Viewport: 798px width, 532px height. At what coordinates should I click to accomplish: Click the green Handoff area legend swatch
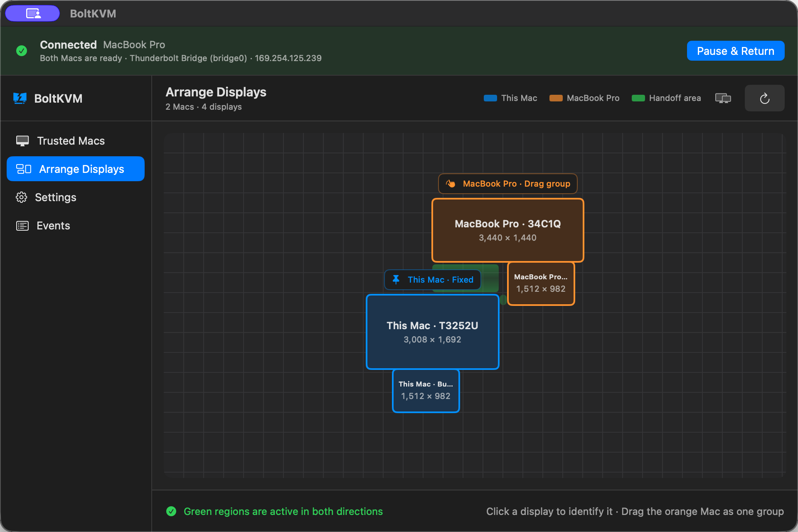tap(638, 98)
